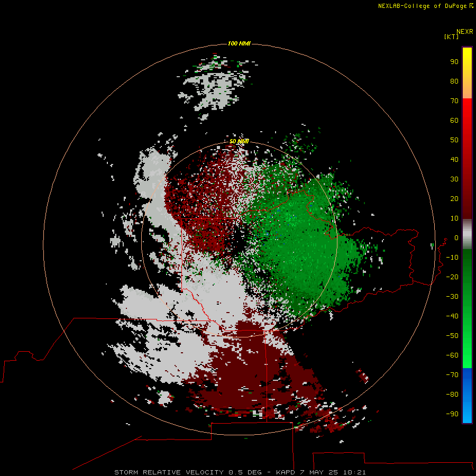This screenshot has height=476, width=476.
Task: Click the -20 value on the velocity scale
Action: click(452, 277)
